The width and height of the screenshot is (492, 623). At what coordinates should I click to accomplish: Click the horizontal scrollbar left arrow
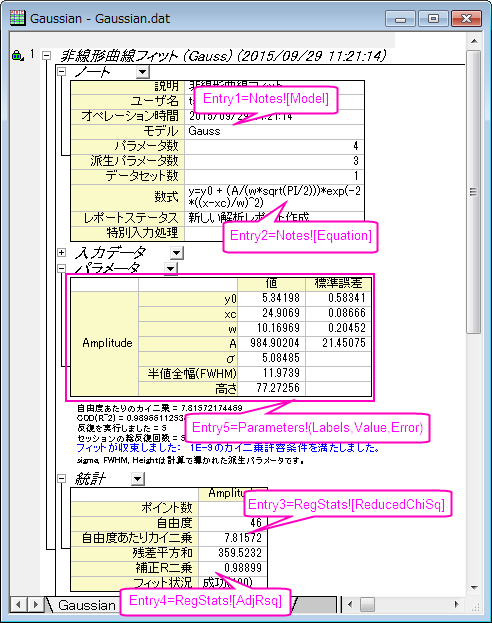click(x=350, y=605)
